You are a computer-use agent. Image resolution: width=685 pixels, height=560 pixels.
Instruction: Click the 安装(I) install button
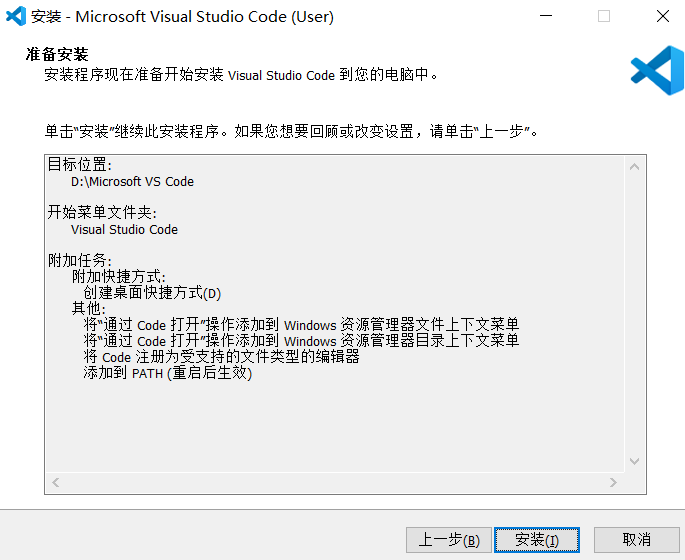tap(537, 540)
